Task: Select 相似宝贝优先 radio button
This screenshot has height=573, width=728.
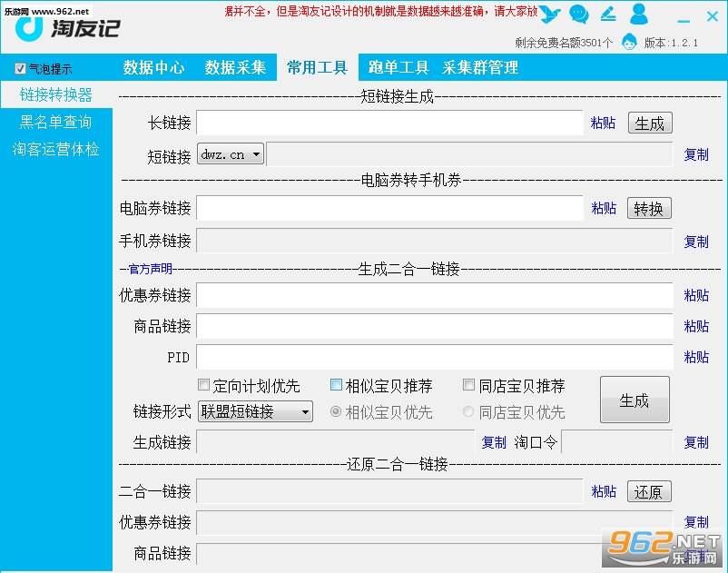Action: [335, 411]
